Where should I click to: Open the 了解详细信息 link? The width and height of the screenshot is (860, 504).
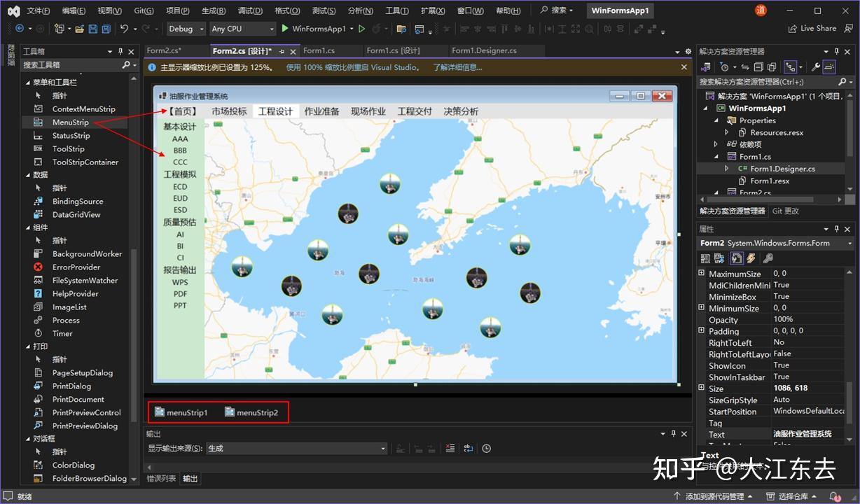pyautogui.click(x=457, y=67)
